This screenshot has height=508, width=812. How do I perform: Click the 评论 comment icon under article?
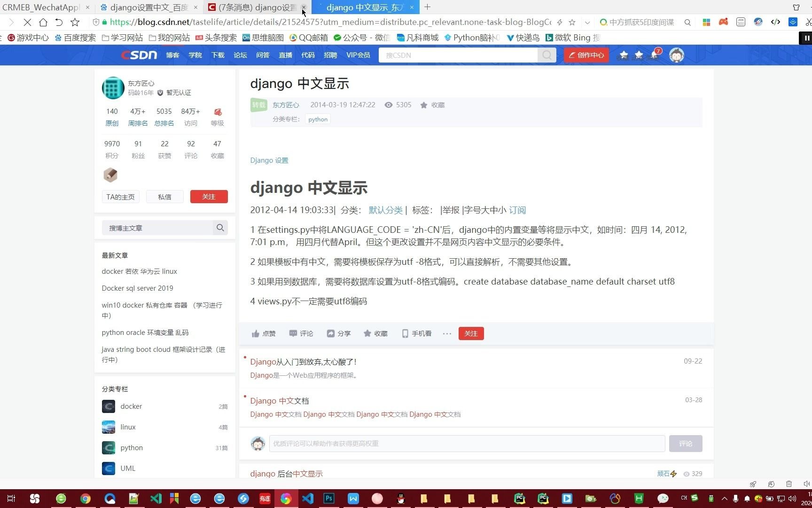293,333
